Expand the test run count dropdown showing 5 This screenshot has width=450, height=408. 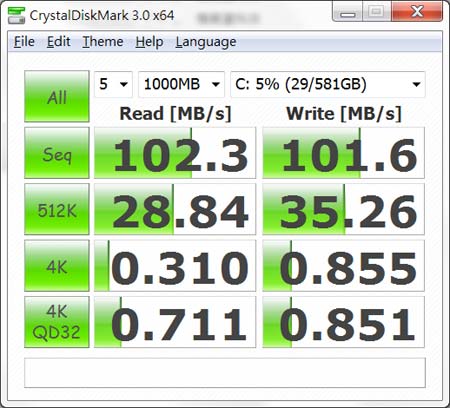[x=113, y=84]
